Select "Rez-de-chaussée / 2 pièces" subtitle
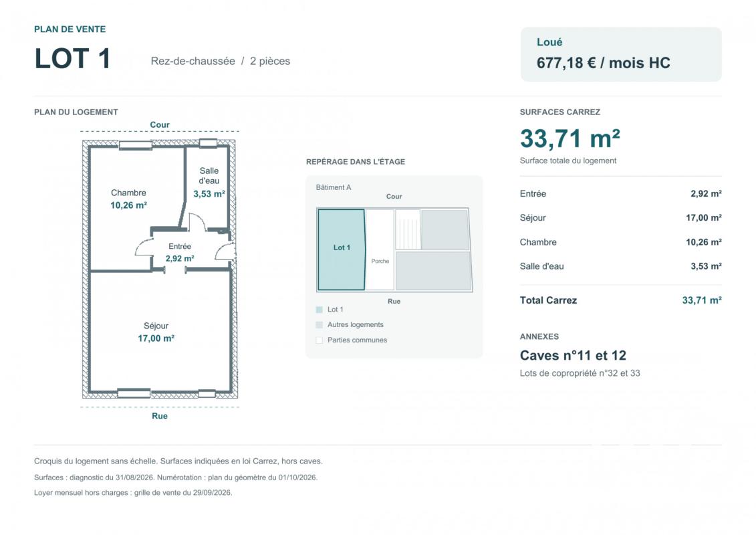 (x=221, y=62)
